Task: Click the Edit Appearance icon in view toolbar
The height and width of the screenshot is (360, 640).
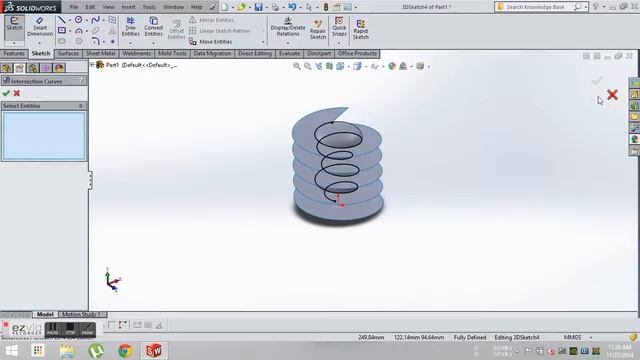Action: [392, 66]
